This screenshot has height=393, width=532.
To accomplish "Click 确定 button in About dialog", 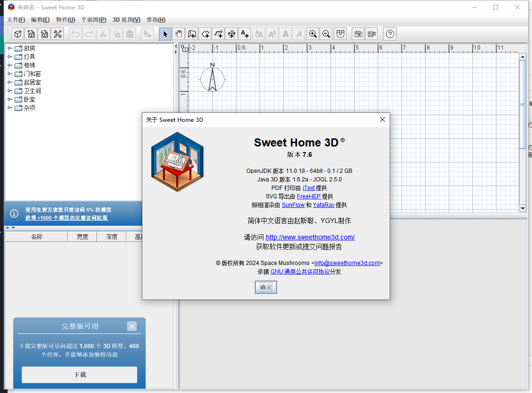I will coord(266,287).
